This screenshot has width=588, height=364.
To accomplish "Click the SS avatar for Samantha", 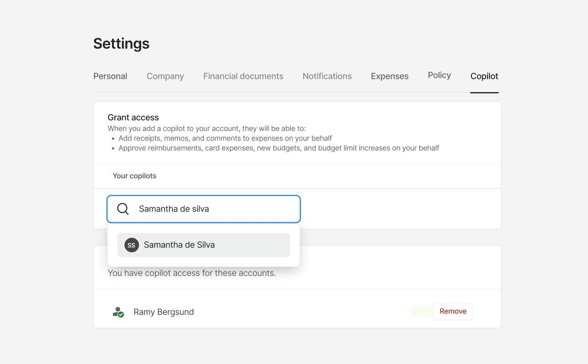I will click(x=132, y=245).
